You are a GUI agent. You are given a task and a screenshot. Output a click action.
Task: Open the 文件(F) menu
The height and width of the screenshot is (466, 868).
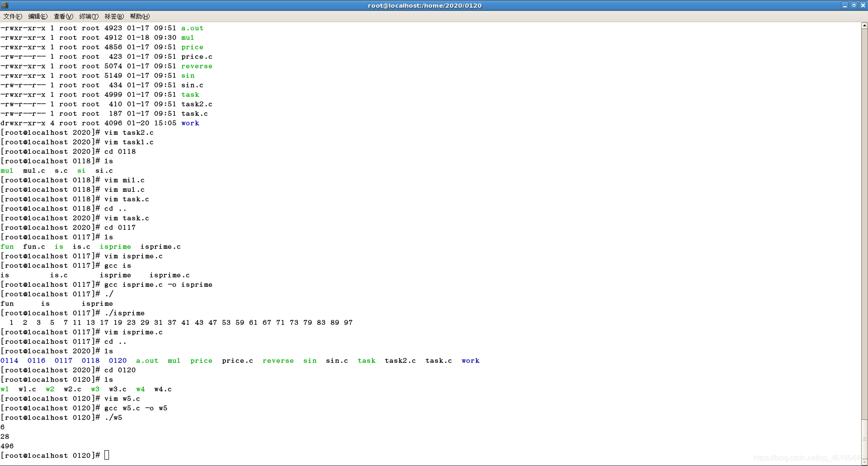pyautogui.click(x=13, y=16)
